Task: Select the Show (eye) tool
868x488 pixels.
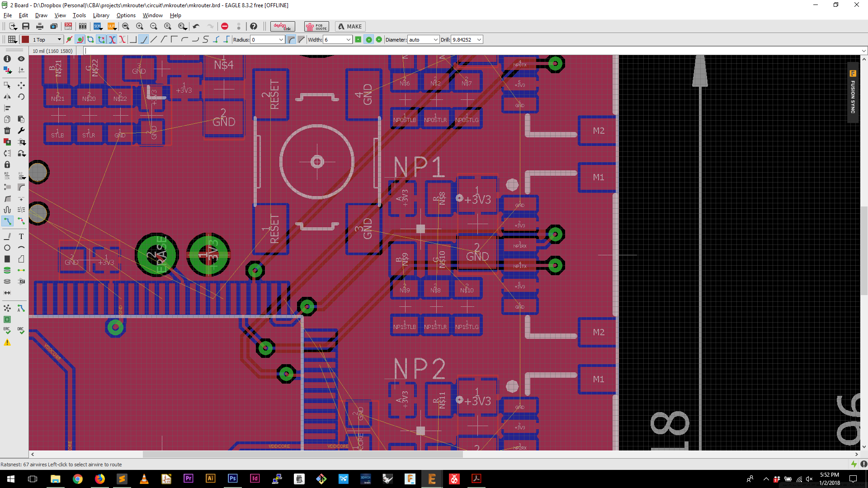Action: click(x=21, y=59)
